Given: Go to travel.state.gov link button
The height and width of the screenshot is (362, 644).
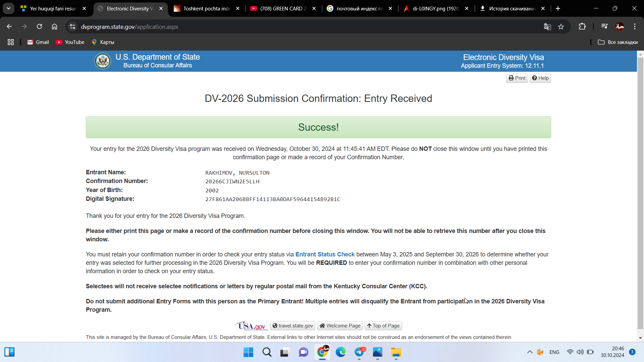Looking at the screenshot, I should (292, 326).
